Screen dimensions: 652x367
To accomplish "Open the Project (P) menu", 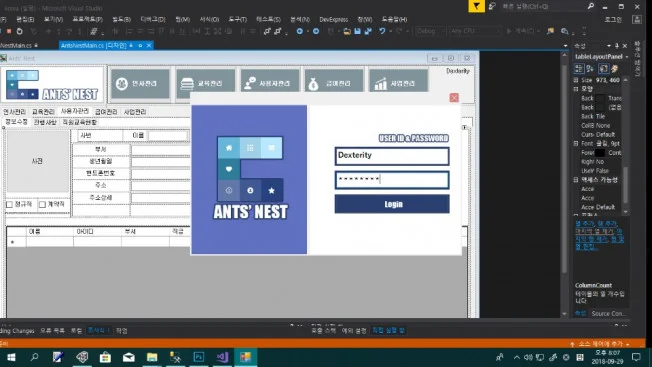I will coord(87,20).
